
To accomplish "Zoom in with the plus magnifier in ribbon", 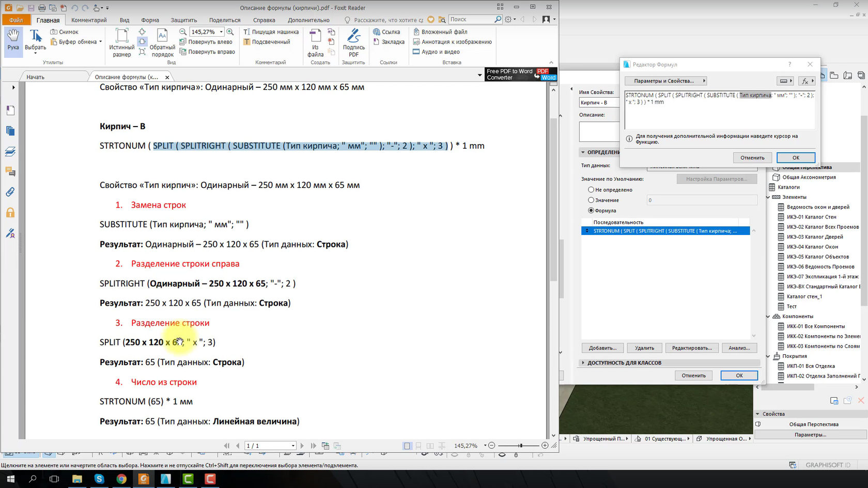I will (230, 32).
